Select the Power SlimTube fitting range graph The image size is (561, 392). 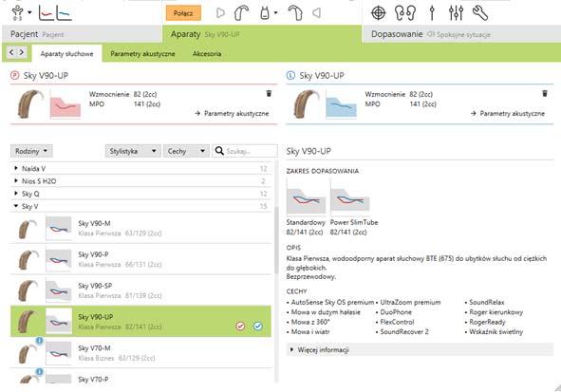(x=350, y=196)
